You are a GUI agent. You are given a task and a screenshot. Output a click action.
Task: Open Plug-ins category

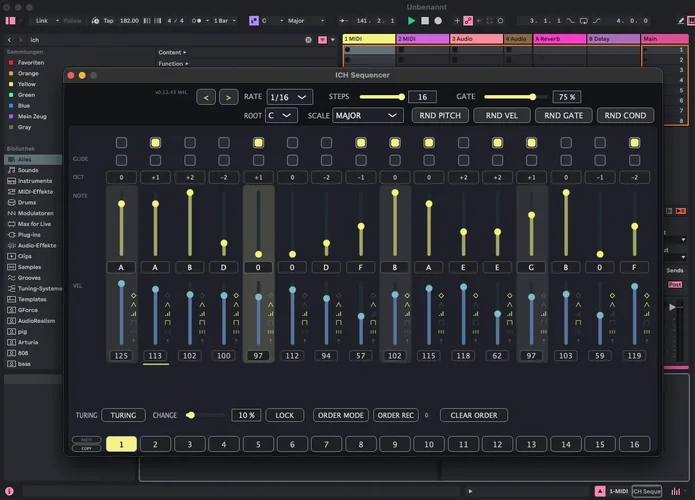[x=29, y=234]
